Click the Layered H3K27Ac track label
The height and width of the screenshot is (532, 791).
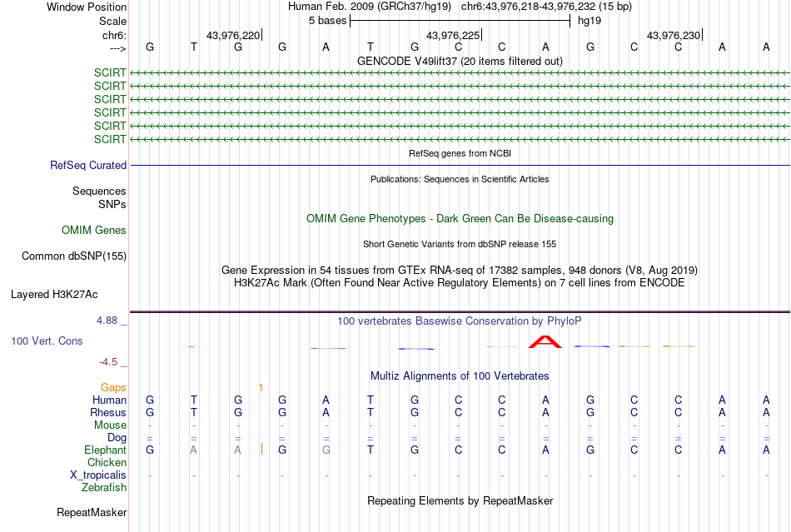[54, 295]
